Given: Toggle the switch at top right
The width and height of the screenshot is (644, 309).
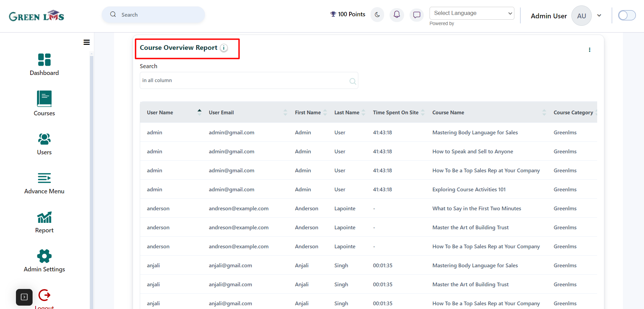Looking at the screenshot, I should (627, 15).
